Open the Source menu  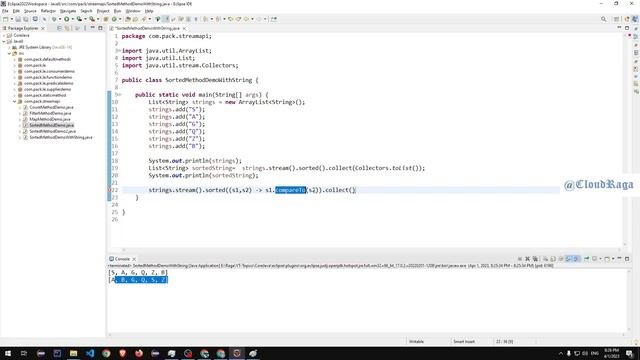[x=30, y=11]
